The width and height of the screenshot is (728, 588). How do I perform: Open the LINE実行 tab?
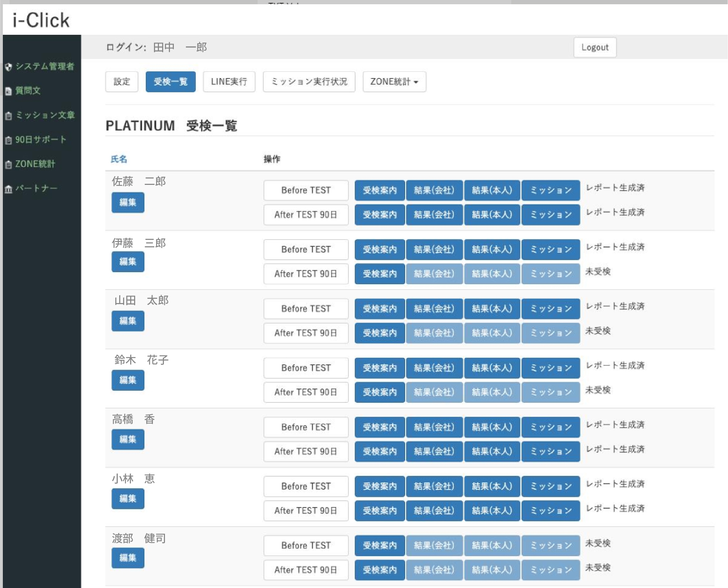(x=229, y=82)
